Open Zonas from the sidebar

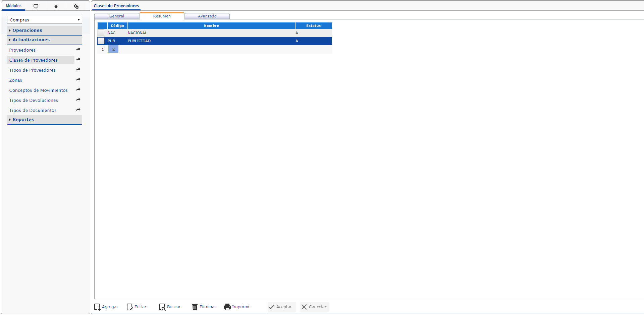tap(16, 80)
